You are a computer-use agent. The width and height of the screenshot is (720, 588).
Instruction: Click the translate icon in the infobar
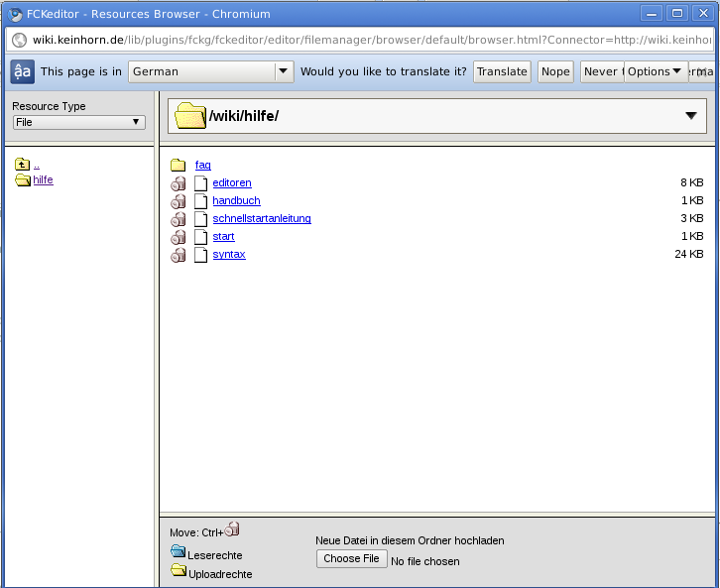(x=22, y=71)
